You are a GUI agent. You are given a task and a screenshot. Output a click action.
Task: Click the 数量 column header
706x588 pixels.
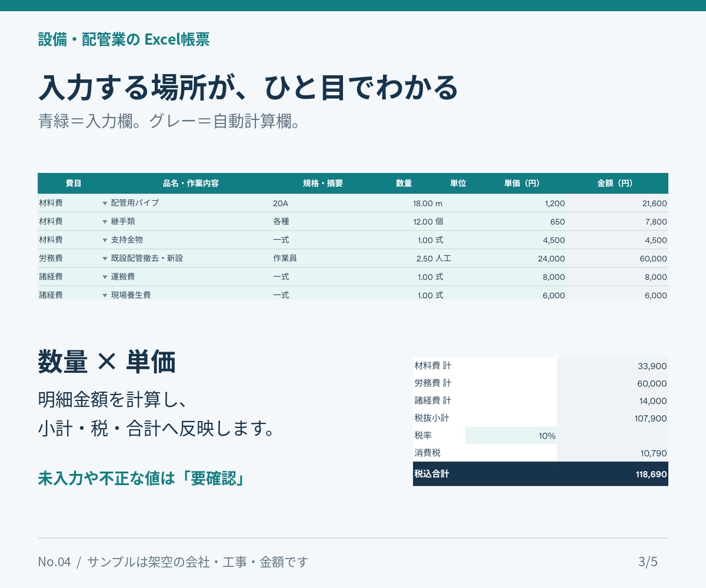coord(404,183)
